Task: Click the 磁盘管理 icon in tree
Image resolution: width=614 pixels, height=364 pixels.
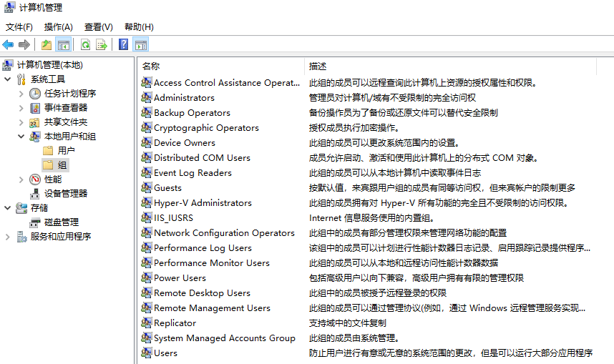Action: coord(35,222)
